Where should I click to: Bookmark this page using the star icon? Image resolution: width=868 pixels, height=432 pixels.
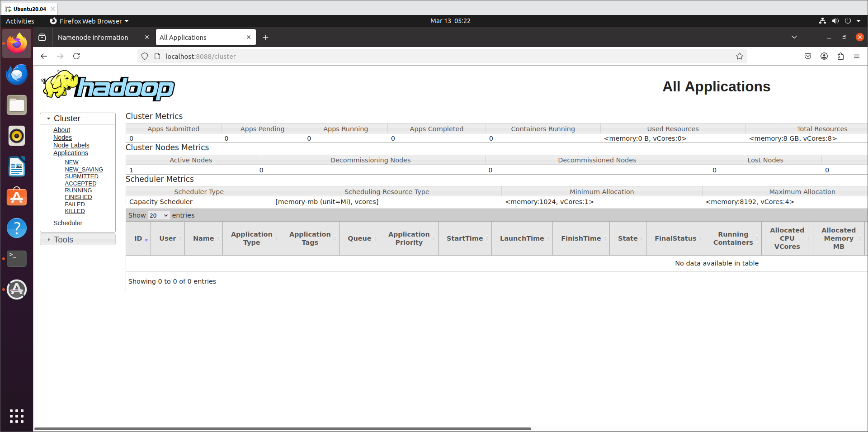740,56
